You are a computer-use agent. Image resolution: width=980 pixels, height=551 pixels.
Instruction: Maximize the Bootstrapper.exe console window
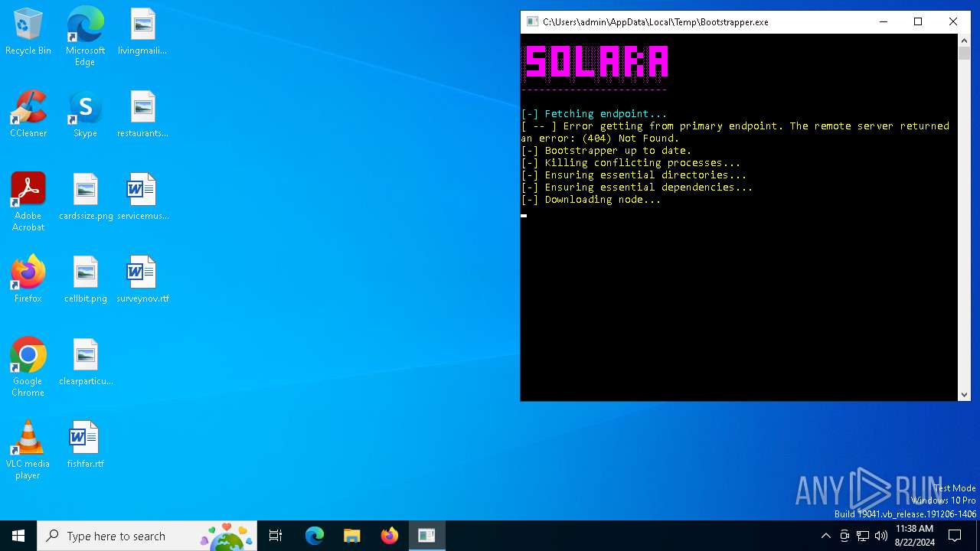click(x=918, y=22)
